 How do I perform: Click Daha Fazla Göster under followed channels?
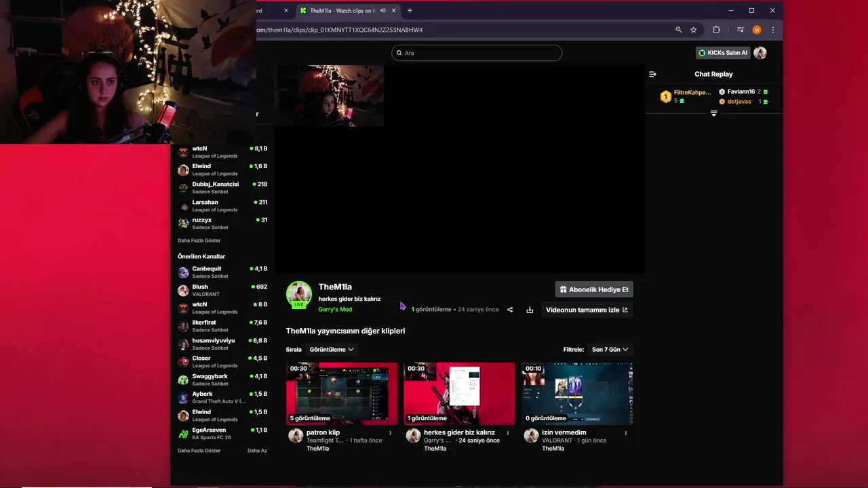click(x=199, y=241)
